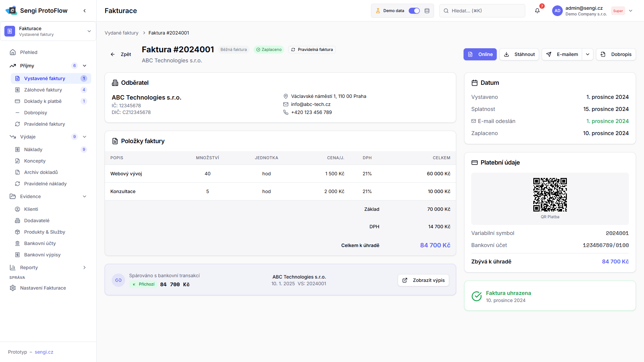Open the E-mailem dropdown arrow

(x=588, y=54)
